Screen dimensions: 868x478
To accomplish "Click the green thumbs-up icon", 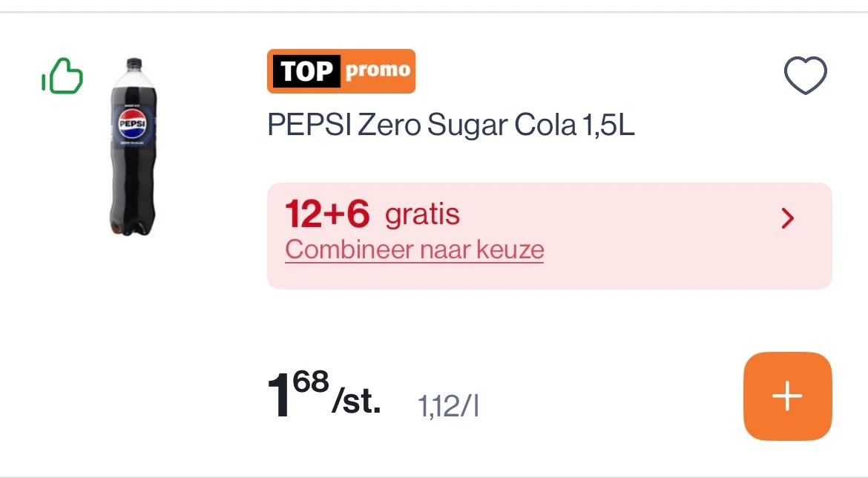I will click(62, 77).
